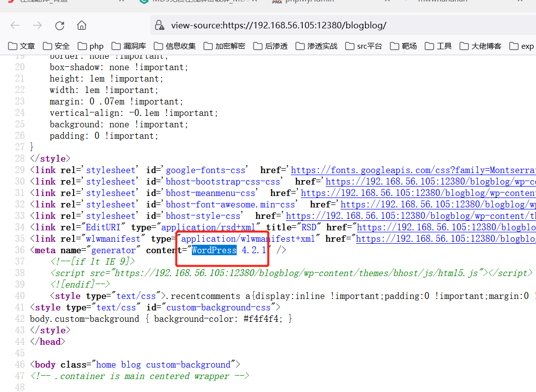This screenshot has width=536, height=392.
Task: Open the bhost-meanmenu-css href link
Action: tap(419, 193)
